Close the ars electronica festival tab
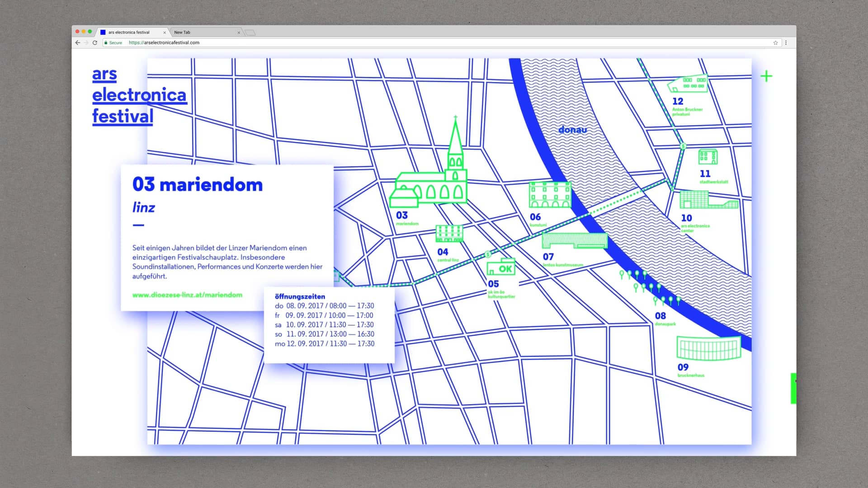This screenshot has width=868, height=488. tap(165, 33)
